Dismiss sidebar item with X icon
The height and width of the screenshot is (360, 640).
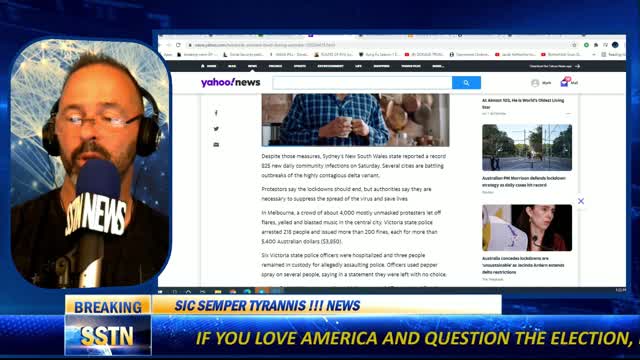tap(581, 201)
